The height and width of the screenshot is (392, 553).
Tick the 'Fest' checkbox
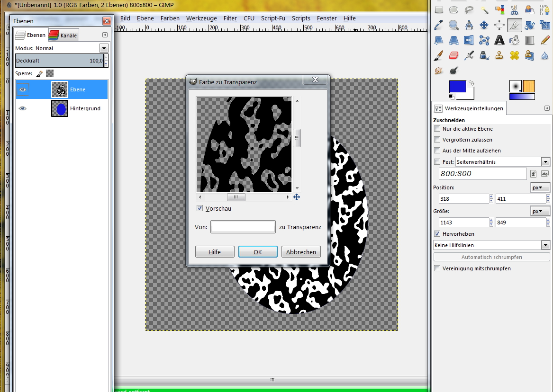(x=437, y=161)
